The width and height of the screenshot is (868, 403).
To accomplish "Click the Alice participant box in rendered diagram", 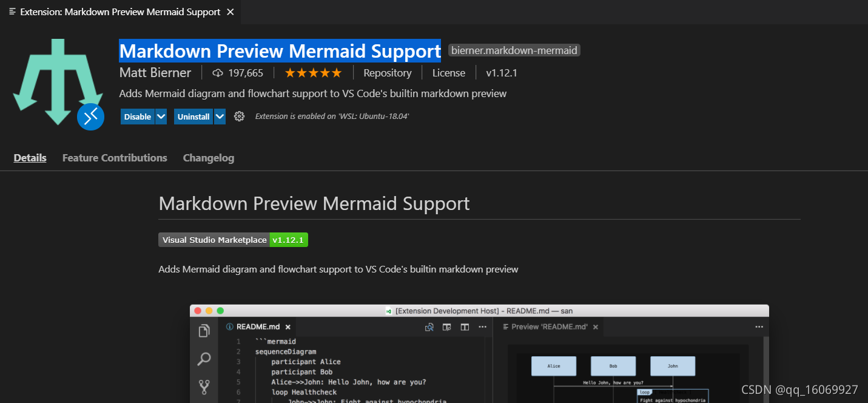I will (x=554, y=366).
